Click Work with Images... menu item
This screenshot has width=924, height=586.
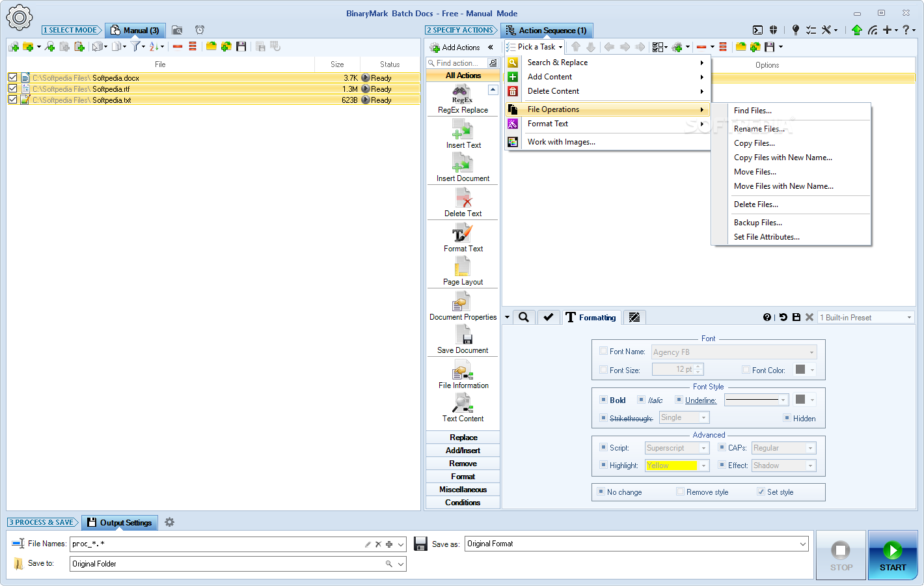(x=607, y=142)
